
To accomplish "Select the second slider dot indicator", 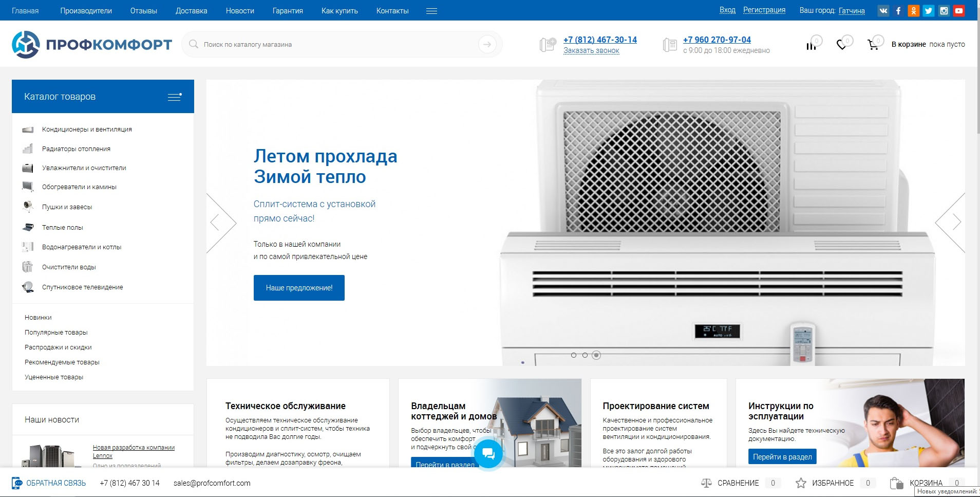I will (x=585, y=355).
